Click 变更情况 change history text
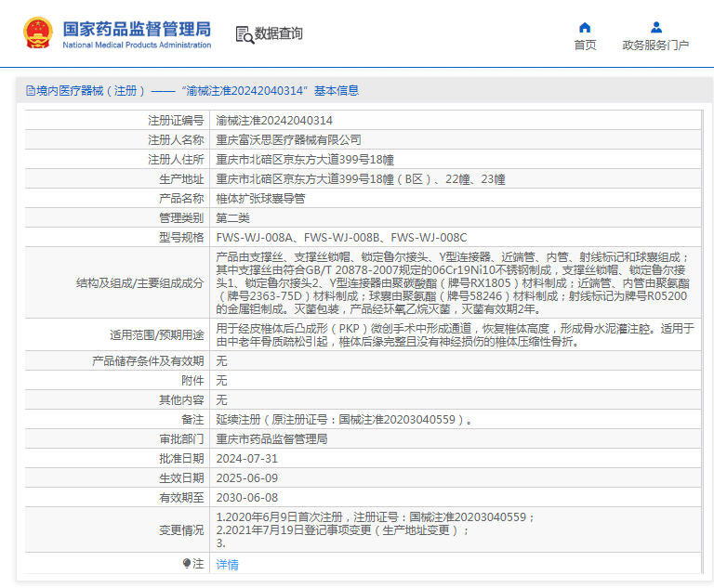The image size is (714, 588). (x=376, y=529)
